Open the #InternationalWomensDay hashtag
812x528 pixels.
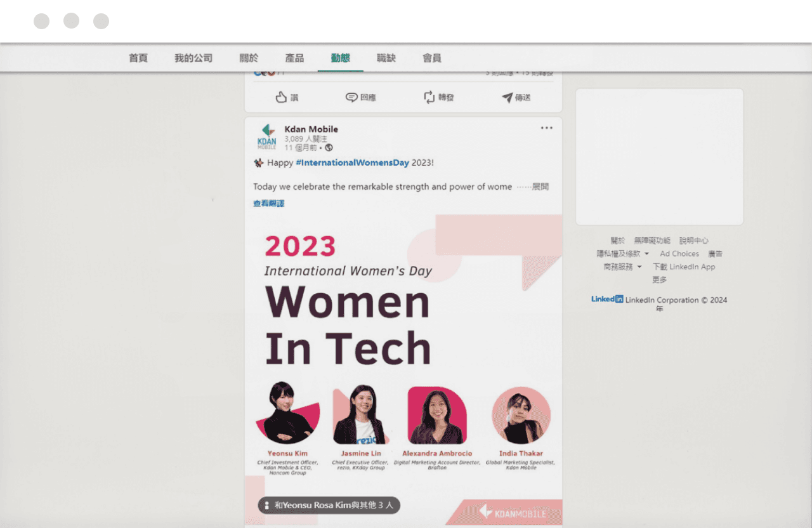pos(352,162)
